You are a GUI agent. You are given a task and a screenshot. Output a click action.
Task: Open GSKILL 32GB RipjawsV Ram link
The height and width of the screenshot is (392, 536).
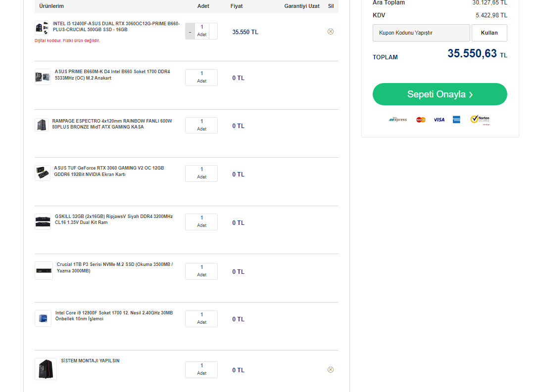[x=113, y=219]
